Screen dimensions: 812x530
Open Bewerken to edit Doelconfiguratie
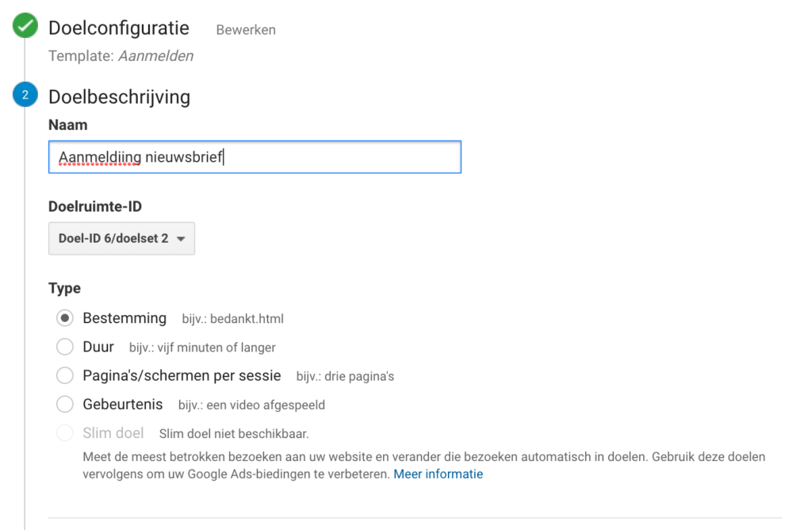pos(246,30)
